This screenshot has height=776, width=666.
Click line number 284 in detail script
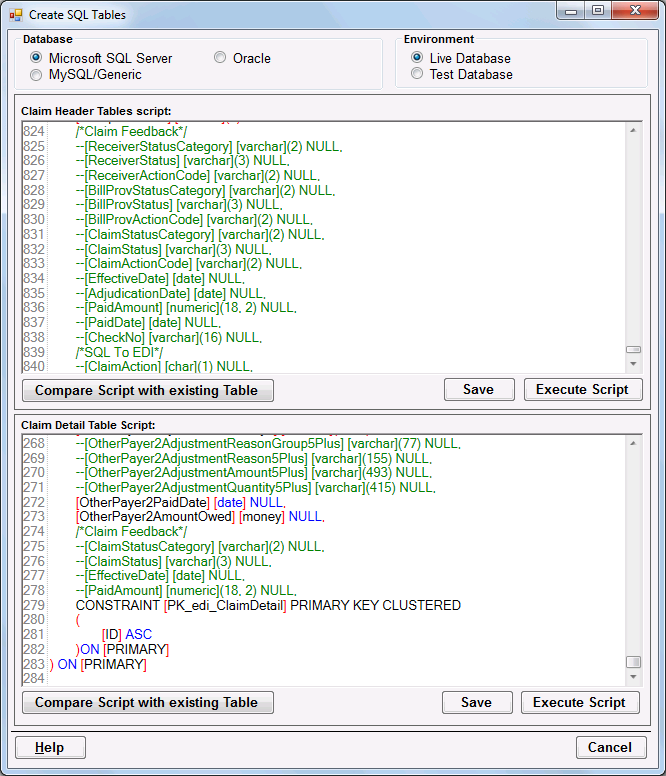[34, 679]
